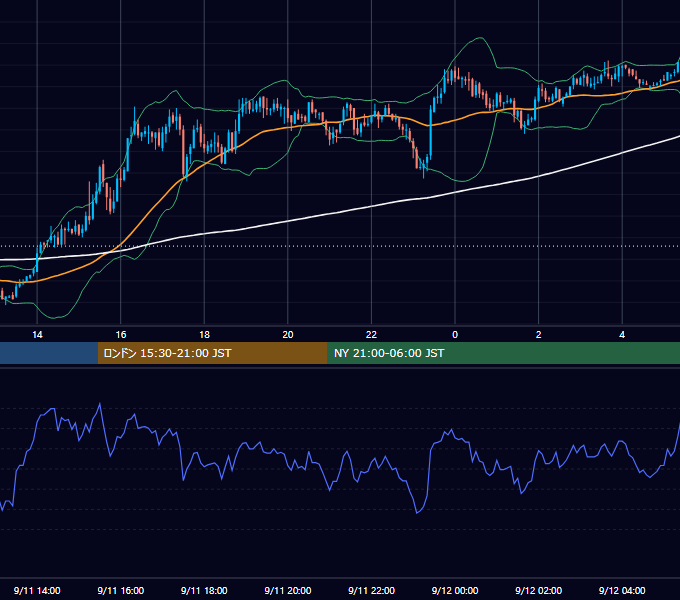Click the 0 hour label on price chart axis
Screen dimensions: 680x600
(x=455, y=335)
